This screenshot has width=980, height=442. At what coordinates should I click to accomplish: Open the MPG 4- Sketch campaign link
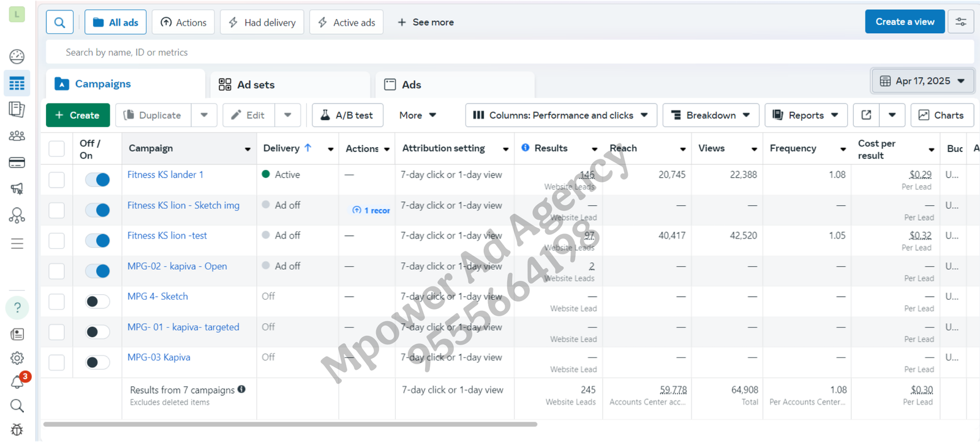tap(157, 296)
